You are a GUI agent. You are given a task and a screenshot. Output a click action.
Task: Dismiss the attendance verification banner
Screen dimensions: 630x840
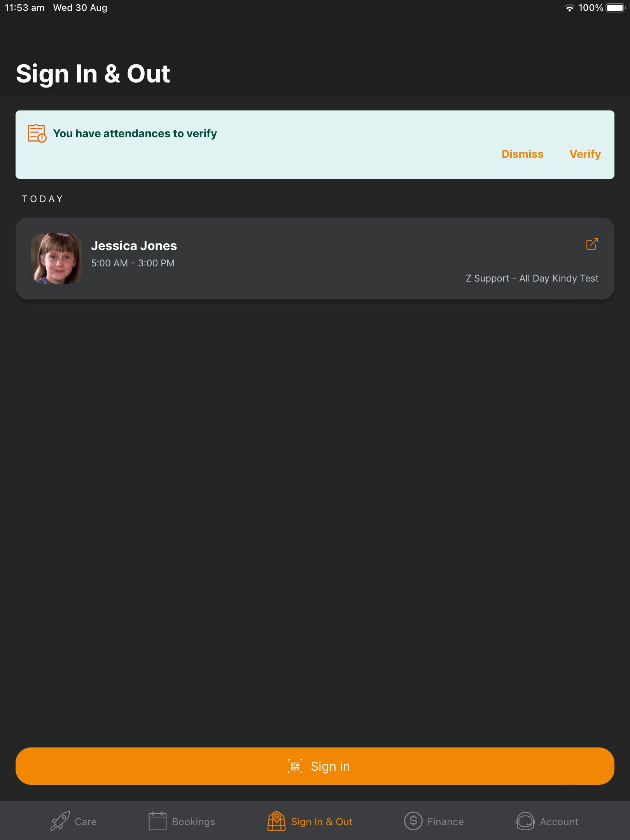[x=522, y=154]
